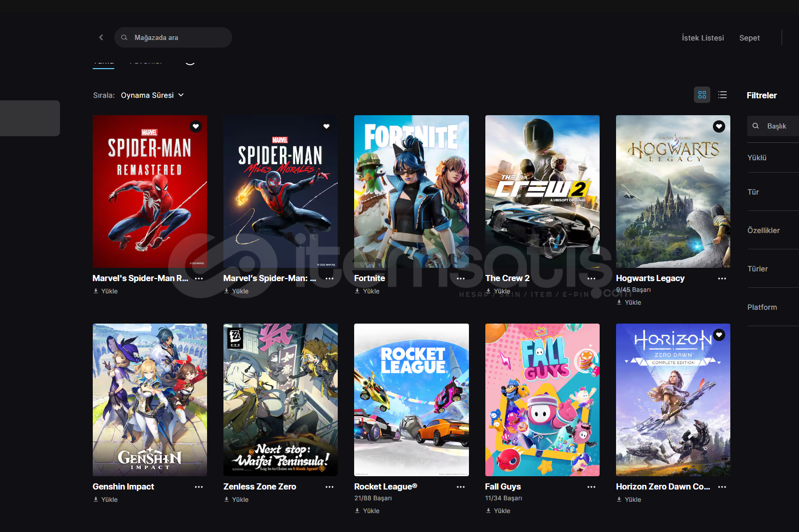Viewport: 799px width, 532px height.
Task: Open the three-dot menu for Horizon Zero Dawn
Action: 722,487
